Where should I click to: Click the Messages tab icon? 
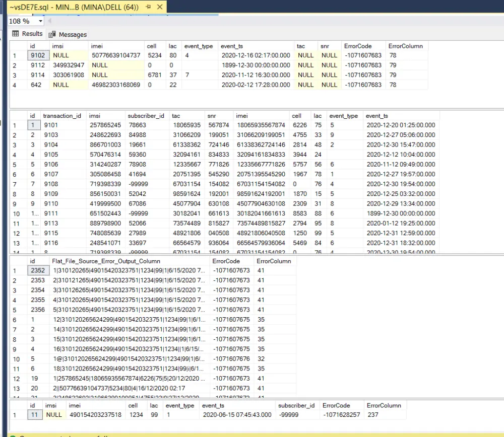52,35
